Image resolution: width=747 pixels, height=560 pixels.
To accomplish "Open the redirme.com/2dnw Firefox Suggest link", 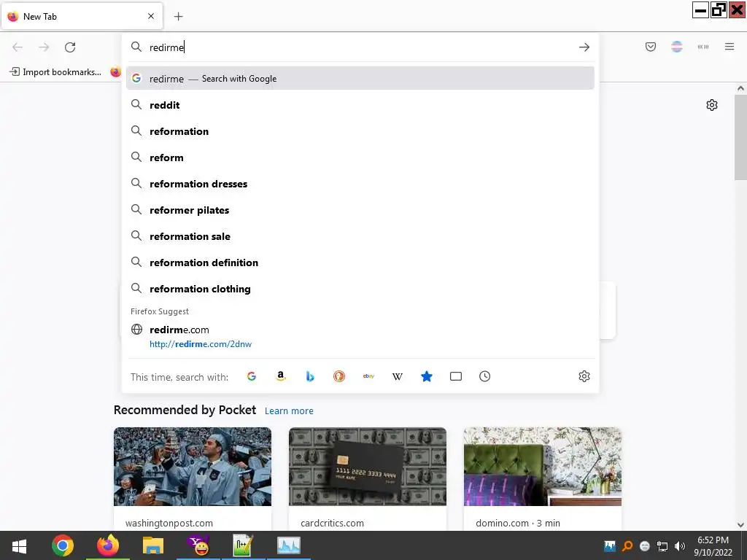I will coord(360,336).
